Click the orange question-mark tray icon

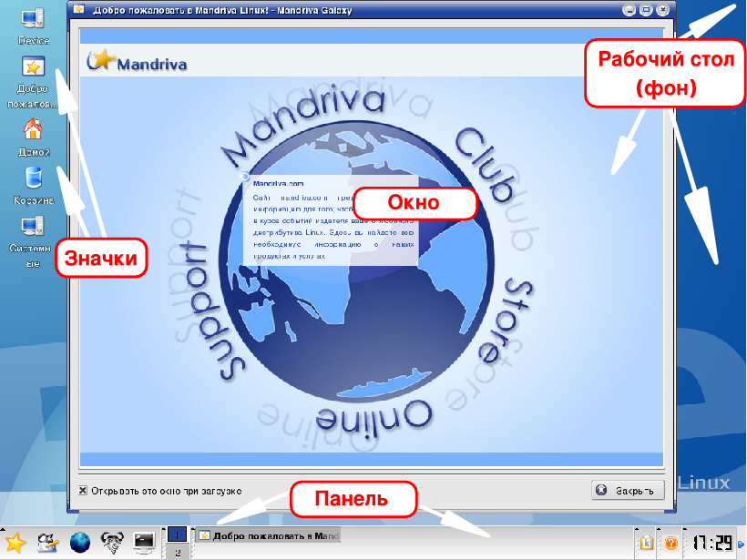[670, 543]
